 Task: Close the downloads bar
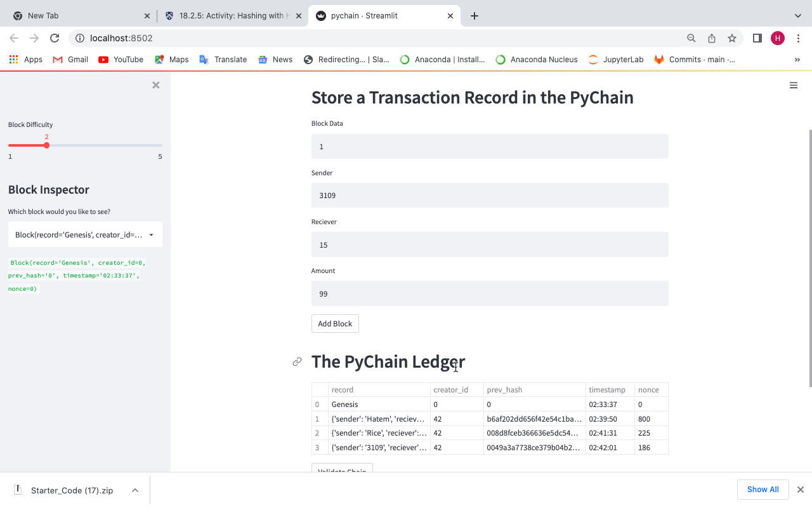801,490
